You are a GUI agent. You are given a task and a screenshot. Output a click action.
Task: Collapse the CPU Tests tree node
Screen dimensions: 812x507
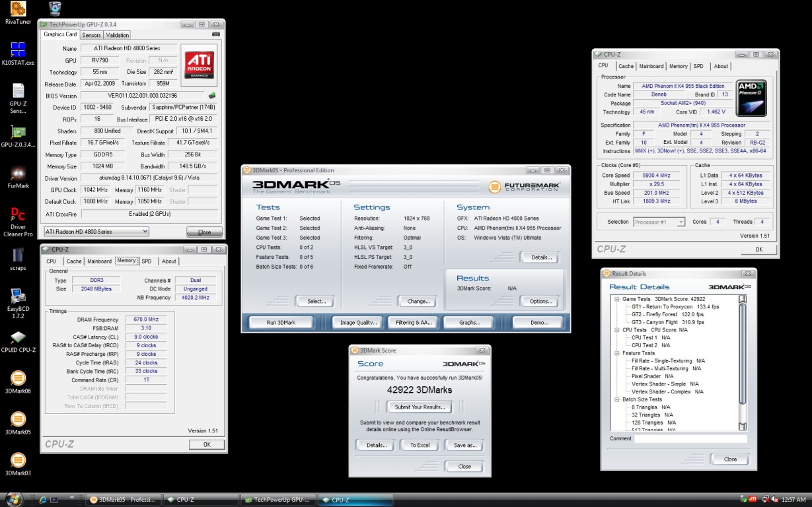[617, 329]
